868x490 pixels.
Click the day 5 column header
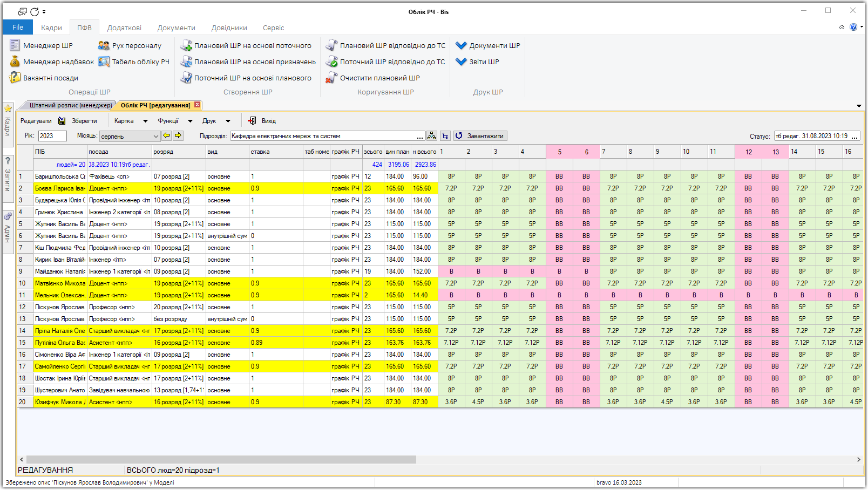(x=559, y=152)
